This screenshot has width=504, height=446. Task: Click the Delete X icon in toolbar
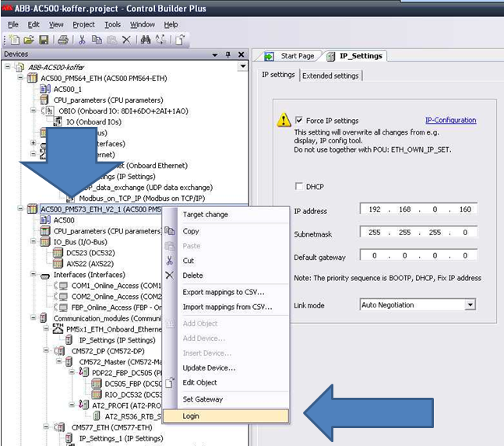(x=126, y=39)
